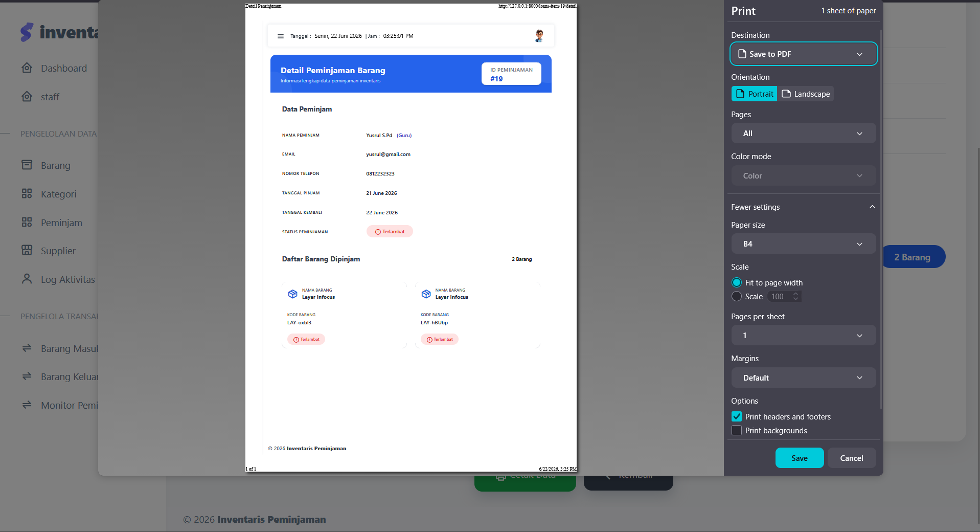Open Log Aktivitas in sidebar menu
The image size is (980, 532).
tap(68, 279)
